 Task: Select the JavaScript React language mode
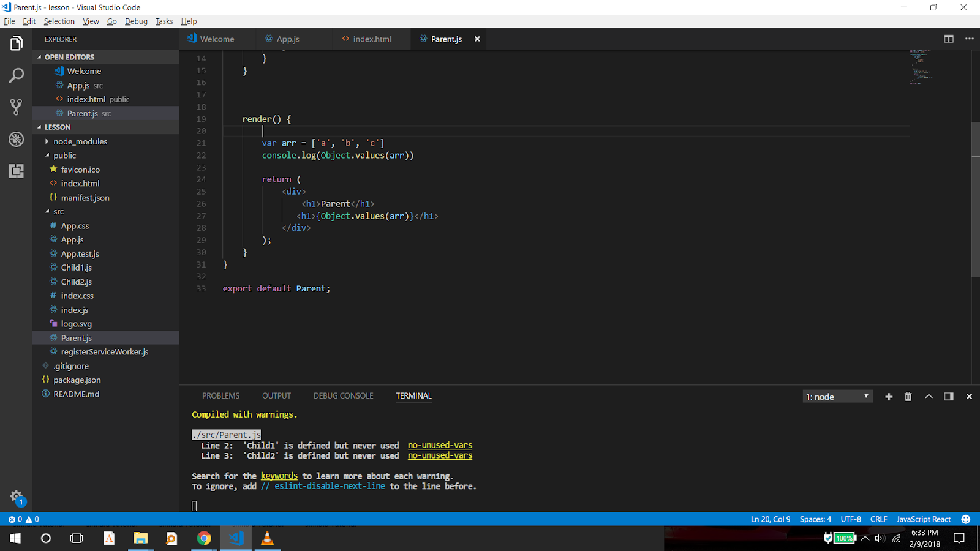[923, 519]
